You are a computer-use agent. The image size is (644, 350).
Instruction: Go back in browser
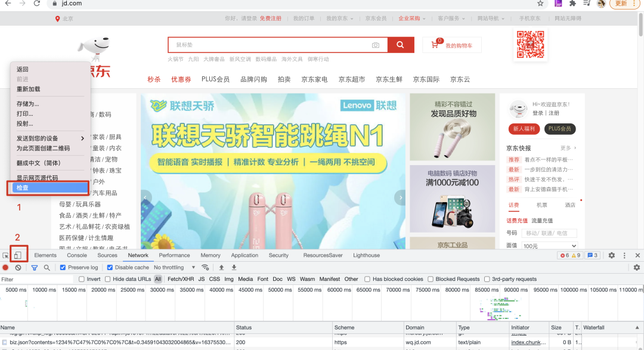[x=8, y=4]
